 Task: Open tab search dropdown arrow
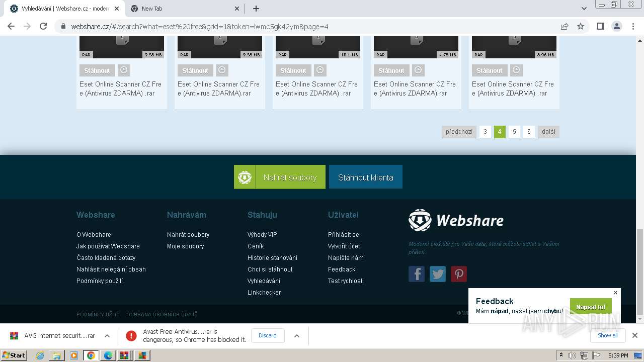point(584,9)
